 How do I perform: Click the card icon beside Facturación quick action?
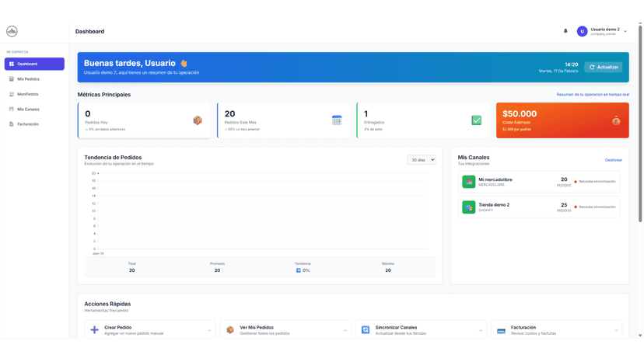(501, 331)
